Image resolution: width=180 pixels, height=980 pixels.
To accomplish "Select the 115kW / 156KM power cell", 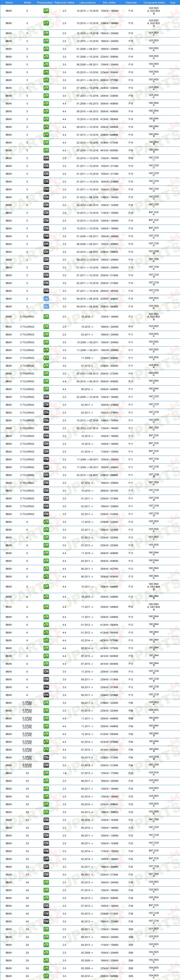I will 109,945.
